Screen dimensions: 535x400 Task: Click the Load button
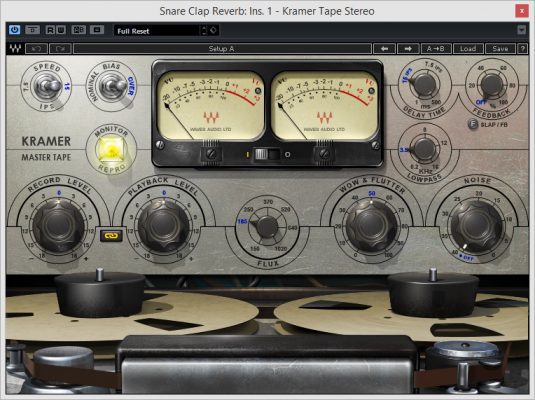(468, 48)
